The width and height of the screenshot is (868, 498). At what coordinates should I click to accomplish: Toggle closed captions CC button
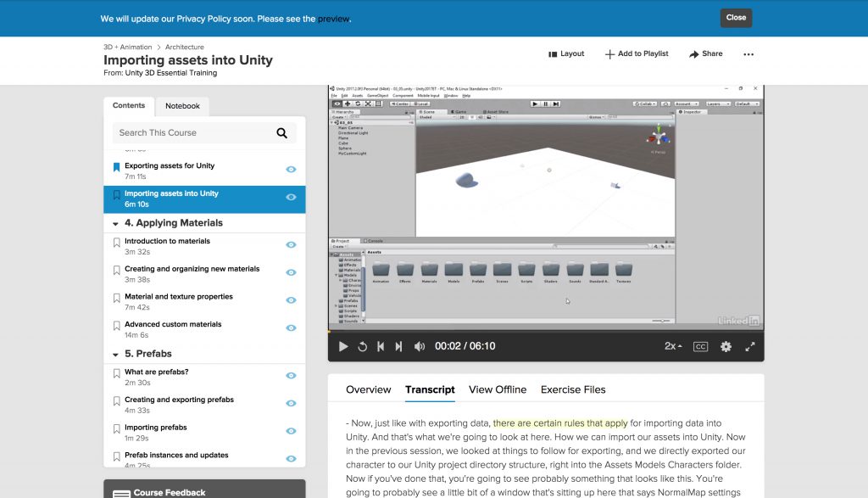click(700, 347)
